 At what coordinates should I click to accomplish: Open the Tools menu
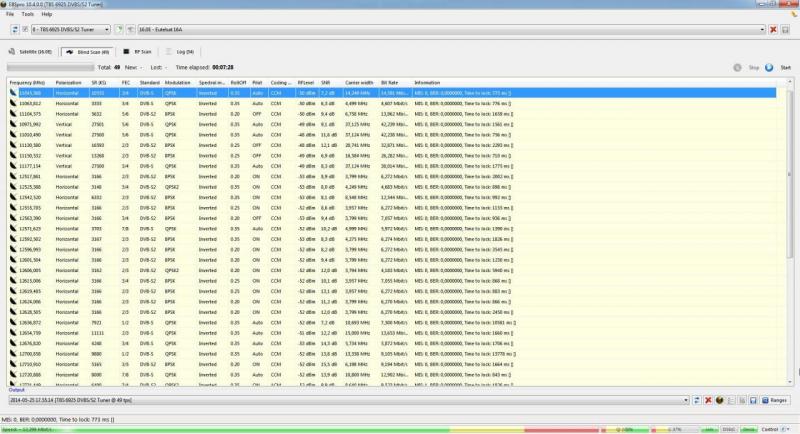pos(28,14)
